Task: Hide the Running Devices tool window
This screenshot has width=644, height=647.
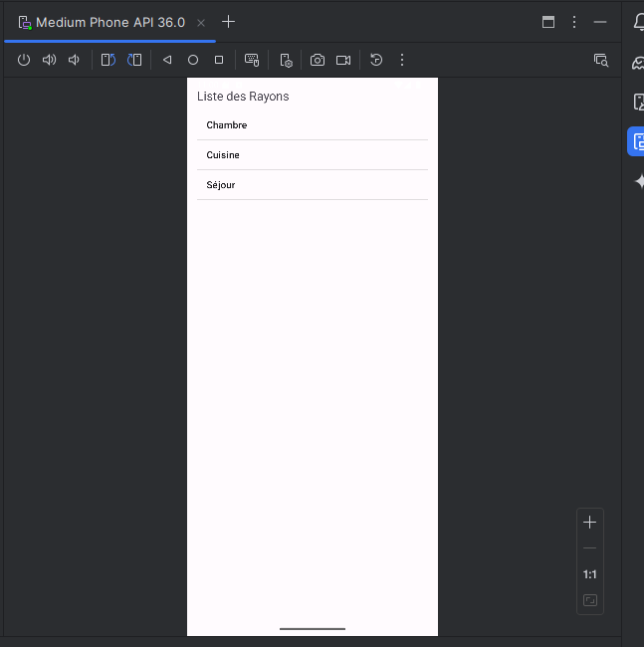Action: pos(600,22)
